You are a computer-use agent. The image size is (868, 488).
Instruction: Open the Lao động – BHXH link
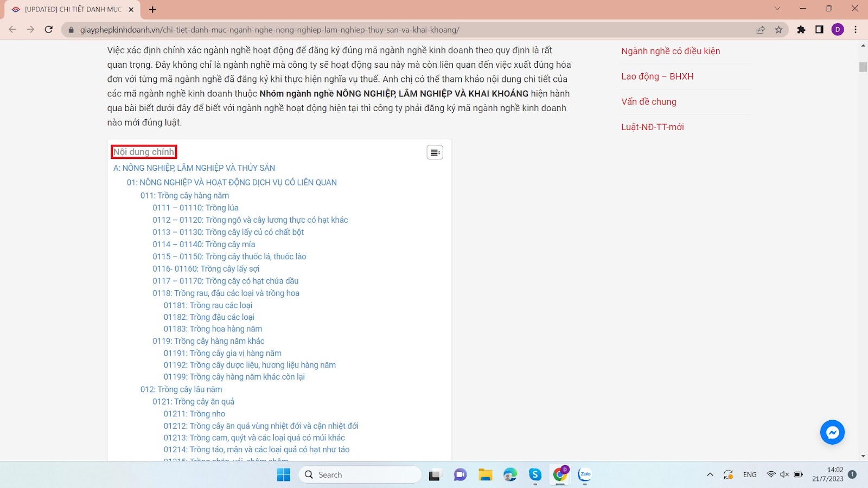[x=658, y=76]
